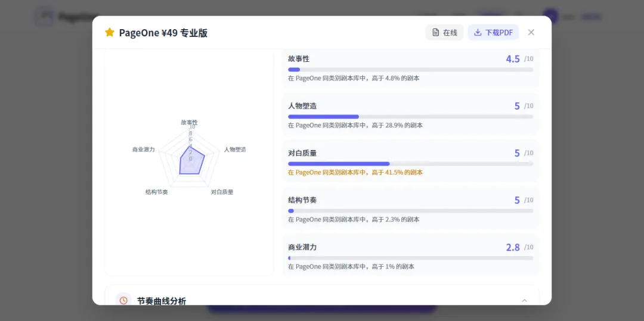Click the 人物塑造 card heading
Screen dimensions: 644x321
tap(302, 106)
